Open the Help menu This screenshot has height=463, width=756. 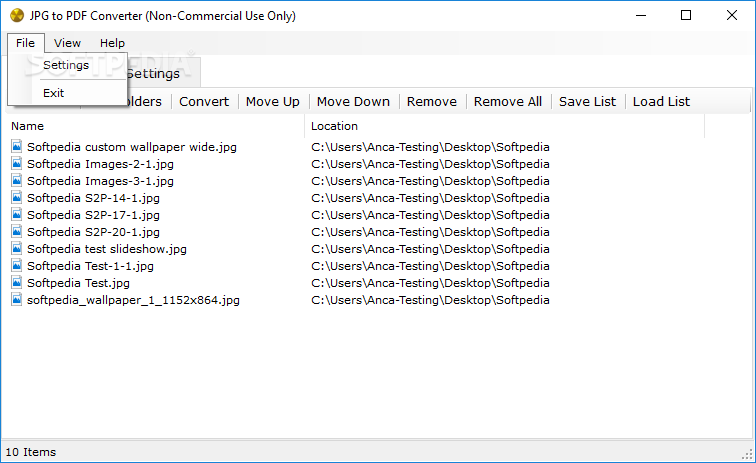click(x=112, y=43)
